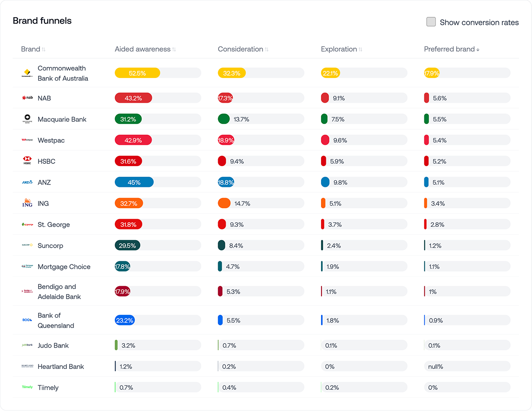Screen dimensions: 532x415
Task: Click the HSBC logo icon
Action: point(27,161)
